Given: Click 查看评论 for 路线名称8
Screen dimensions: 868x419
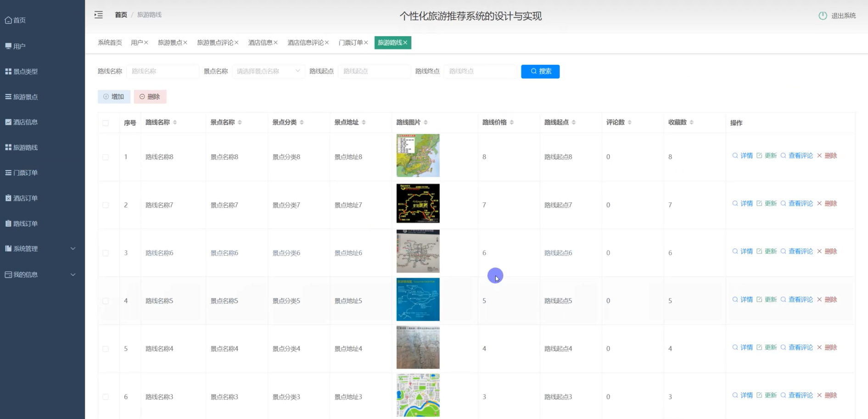Looking at the screenshot, I should [796, 156].
